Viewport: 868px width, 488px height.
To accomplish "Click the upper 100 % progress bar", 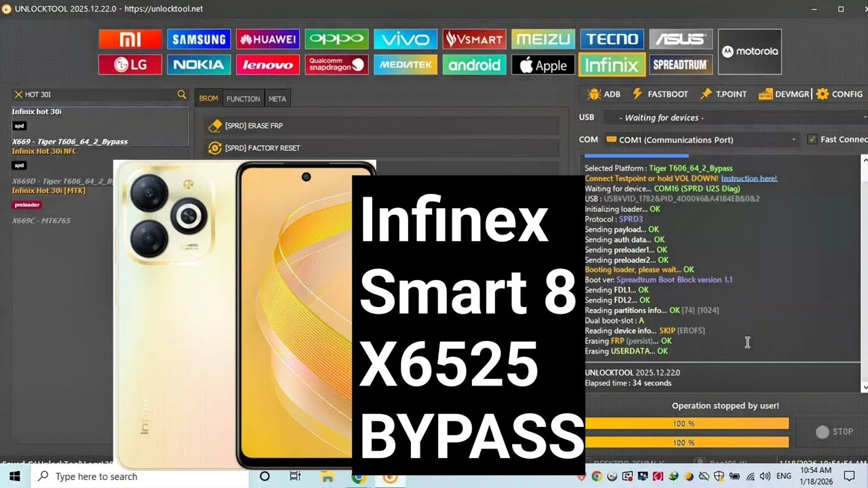I will (686, 424).
